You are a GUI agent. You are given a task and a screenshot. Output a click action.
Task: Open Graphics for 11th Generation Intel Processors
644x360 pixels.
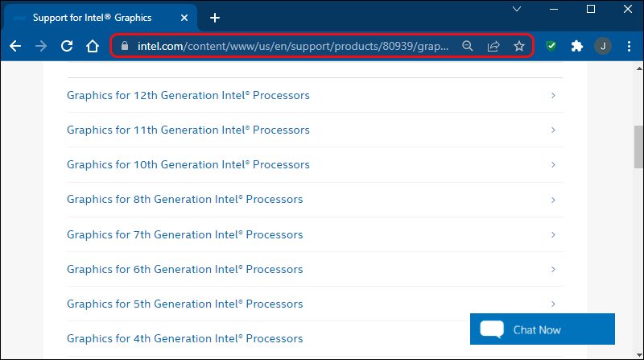pyautogui.click(x=188, y=130)
